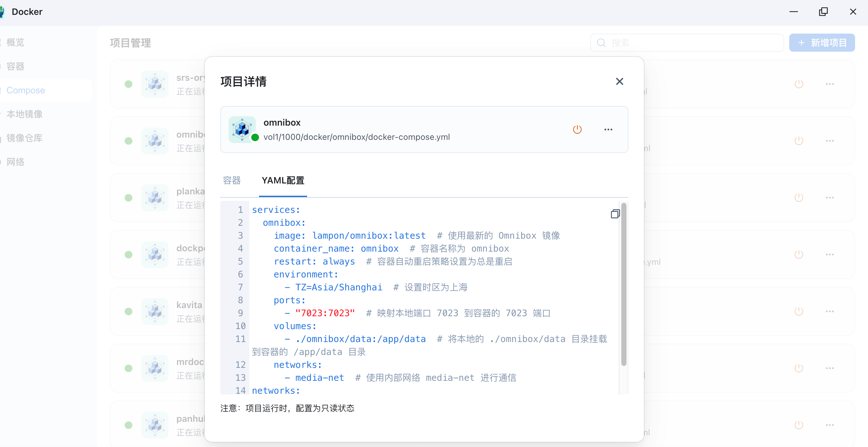Viewport: 868px width, 447px height.
Task: Click power icon on dockpeek row
Action: click(x=799, y=255)
